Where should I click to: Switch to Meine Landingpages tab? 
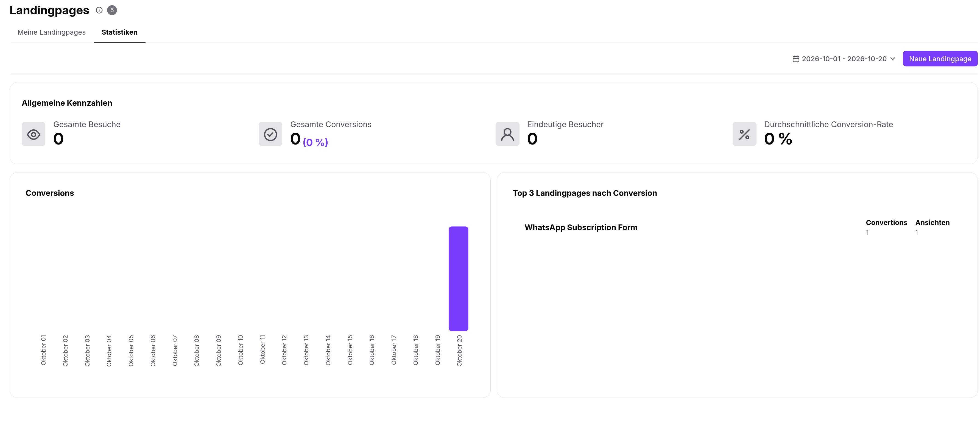pyautogui.click(x=51, y=32)
